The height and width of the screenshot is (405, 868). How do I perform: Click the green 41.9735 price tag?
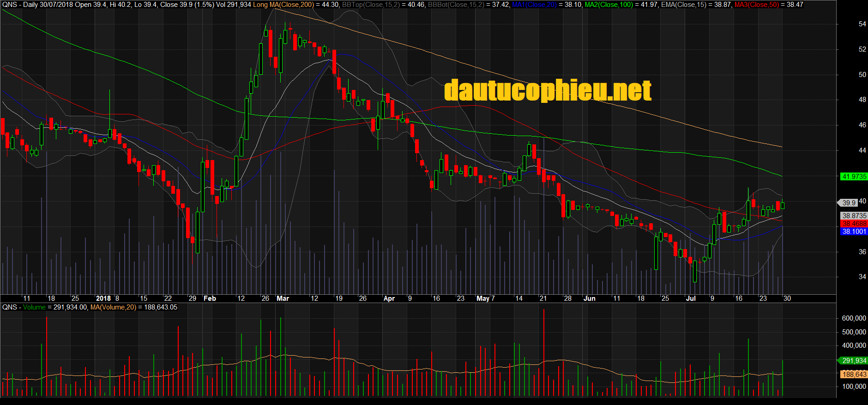[853, 177]
